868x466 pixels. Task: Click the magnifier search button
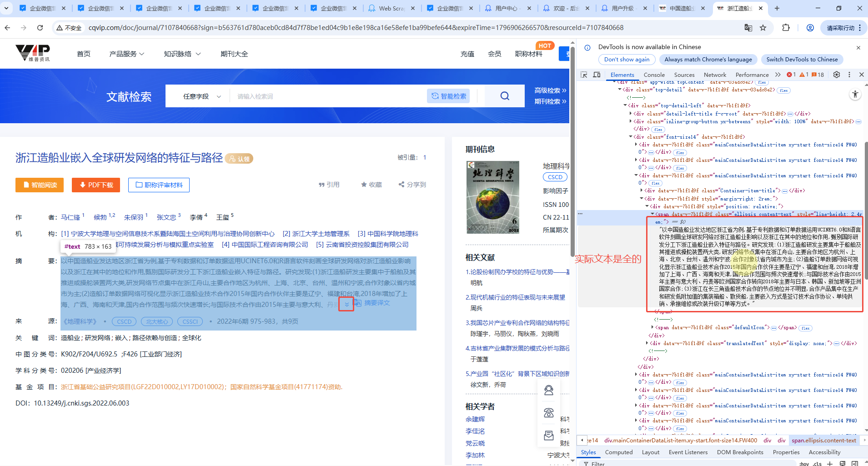(x=505, y=96)
